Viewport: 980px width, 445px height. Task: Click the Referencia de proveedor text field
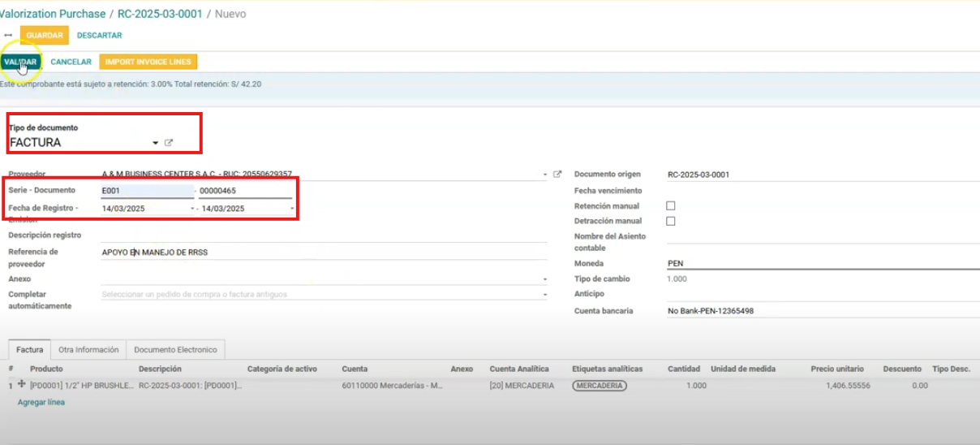click(x=323, y=253)
